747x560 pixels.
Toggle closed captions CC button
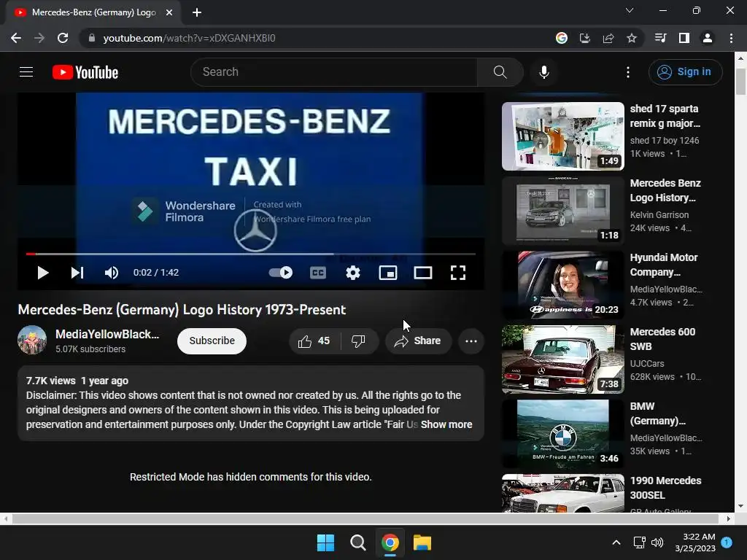(318, 273)
